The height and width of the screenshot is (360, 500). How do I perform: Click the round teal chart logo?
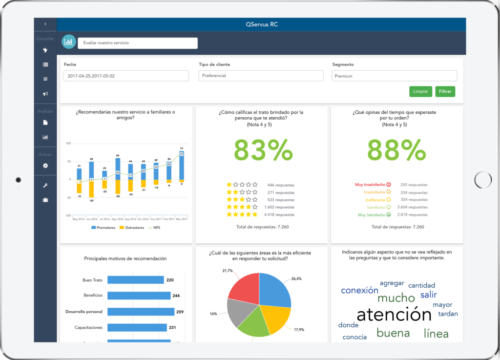[x=69, y=42]
